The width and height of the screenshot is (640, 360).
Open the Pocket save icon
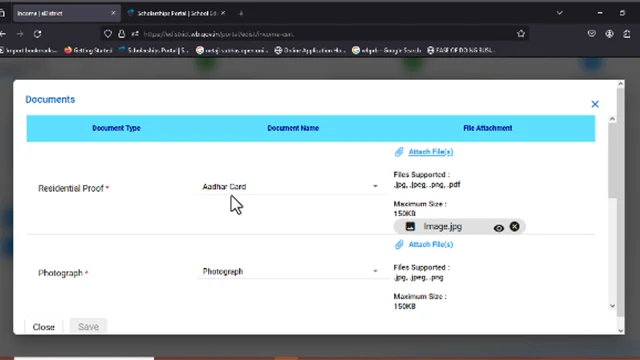[591, 34]
